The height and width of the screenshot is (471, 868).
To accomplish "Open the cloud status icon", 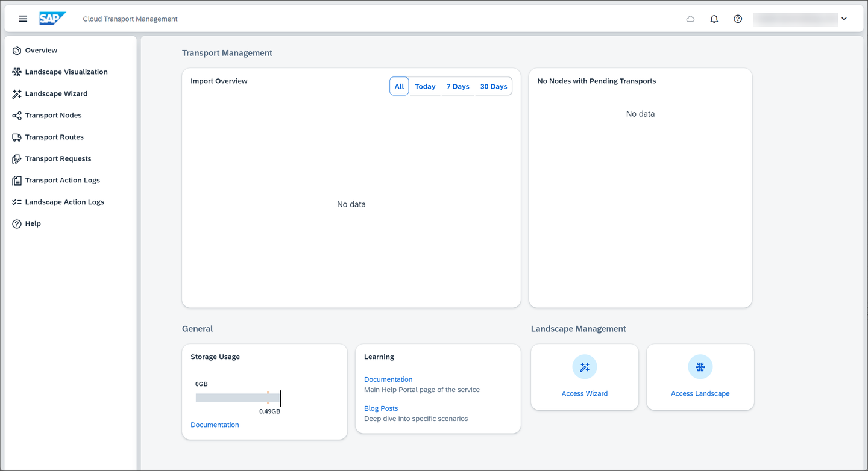I will coord(690,19).
